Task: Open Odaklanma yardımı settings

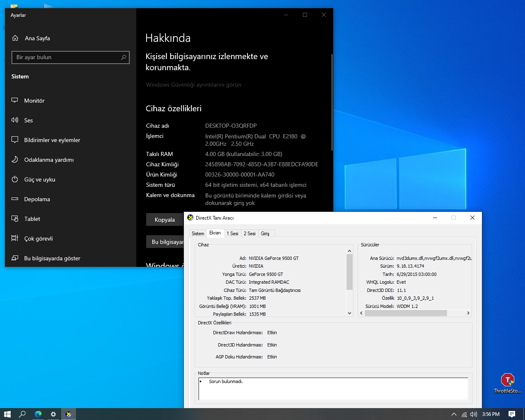Action: (49, 160)
